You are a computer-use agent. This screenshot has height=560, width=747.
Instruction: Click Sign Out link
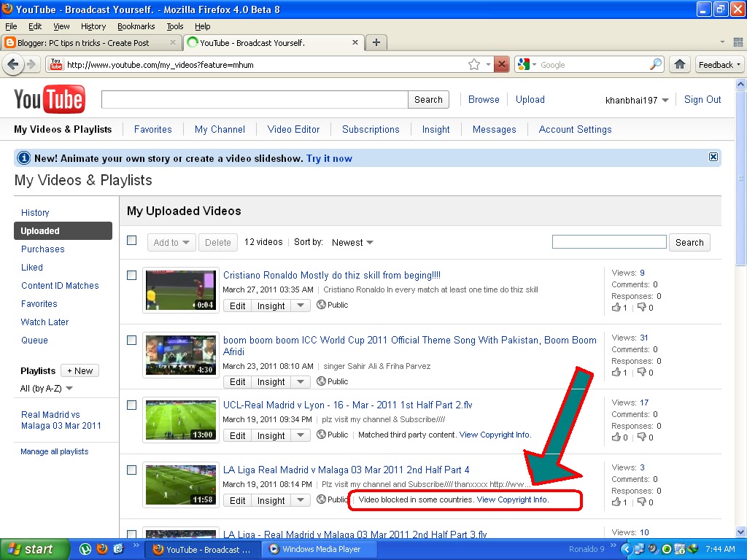[703, 99]
